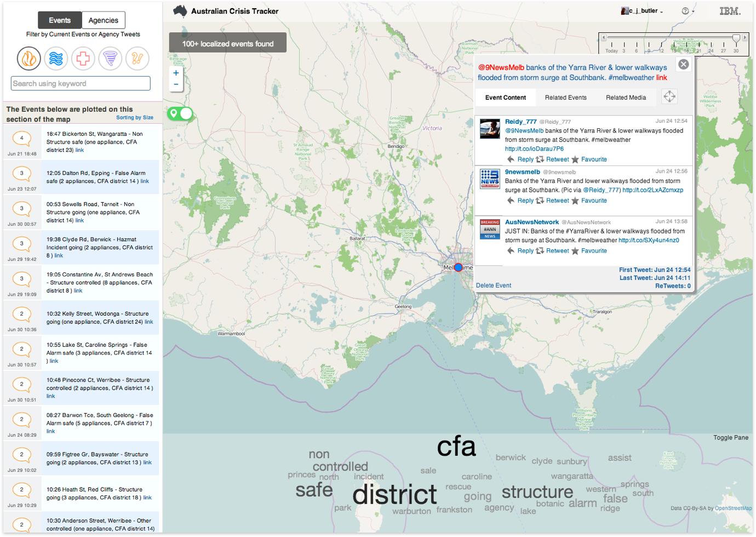Toggle the map pin marker switch
The height and width of the screenshot is (537, 756).
[x=180, y=113]
